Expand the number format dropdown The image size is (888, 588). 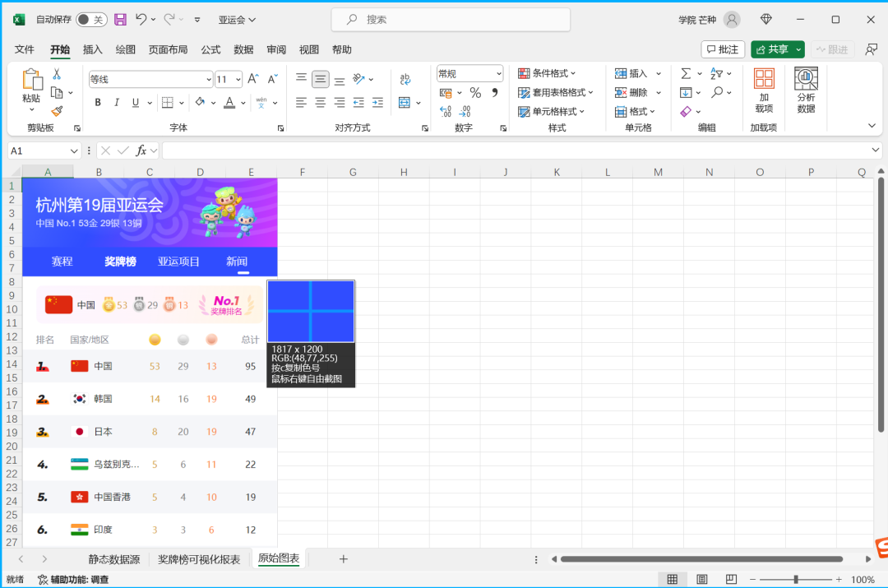pyautogui.click(x=498, y=74)
